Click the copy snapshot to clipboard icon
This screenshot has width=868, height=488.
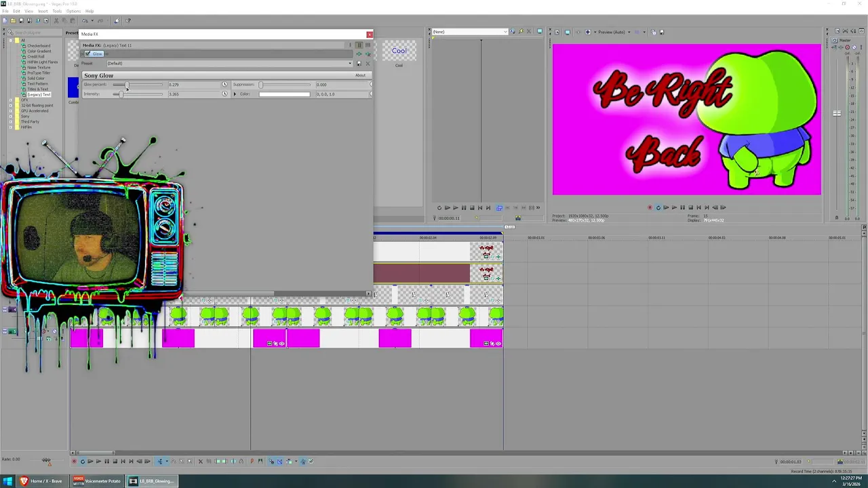(x=653, y=32)
